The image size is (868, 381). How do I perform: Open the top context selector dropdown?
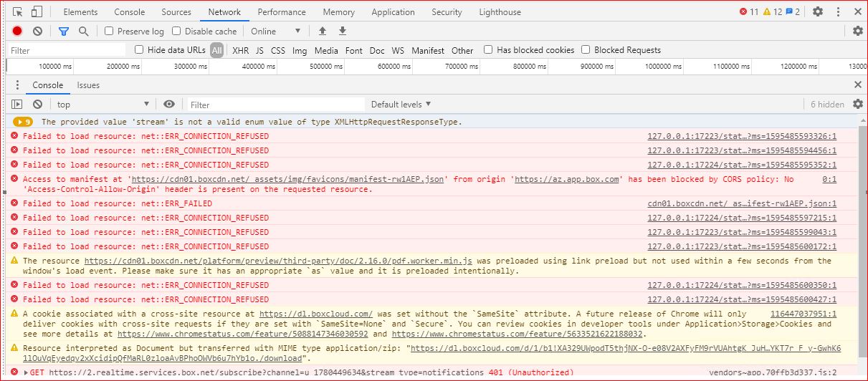tap(102, 105)
